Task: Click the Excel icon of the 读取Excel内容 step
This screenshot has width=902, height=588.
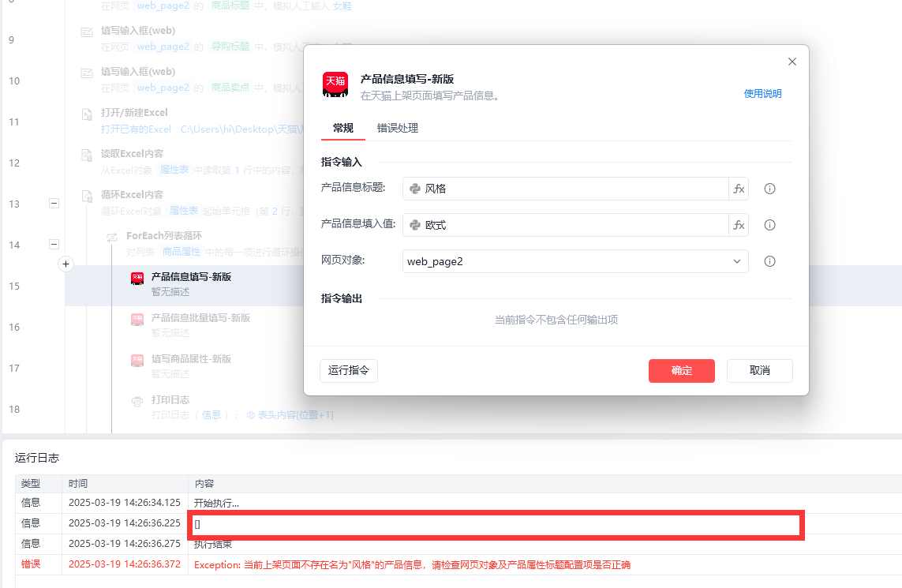Action: click(x=87, y=155)
